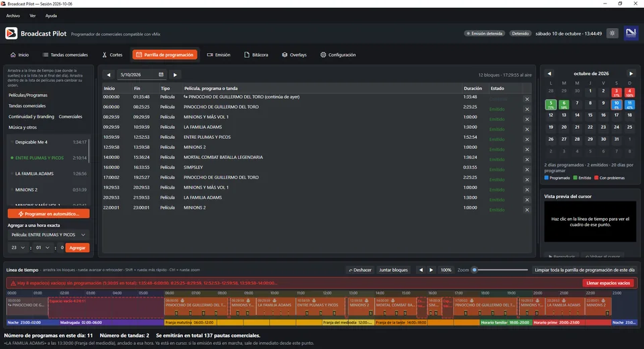Switch to the Cortes tab
This screenshot has width=644, height=349.
(112, 54)
